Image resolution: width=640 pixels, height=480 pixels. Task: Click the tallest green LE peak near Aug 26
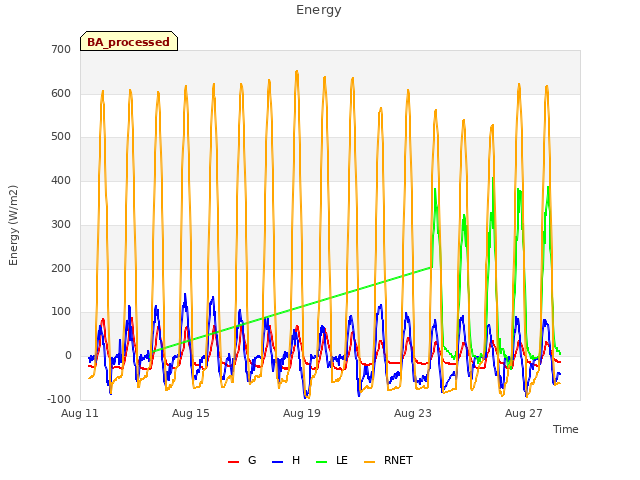pos(493,178)
